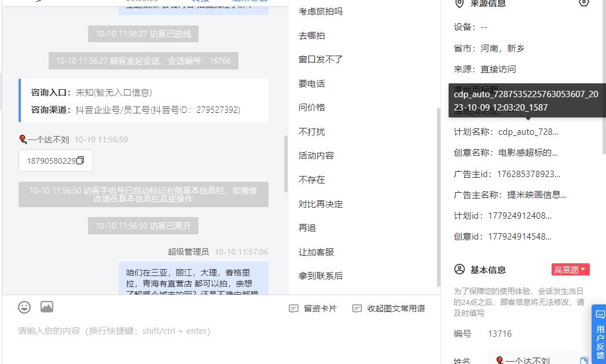Click the 访客已离开 system notice

[144, 226]
